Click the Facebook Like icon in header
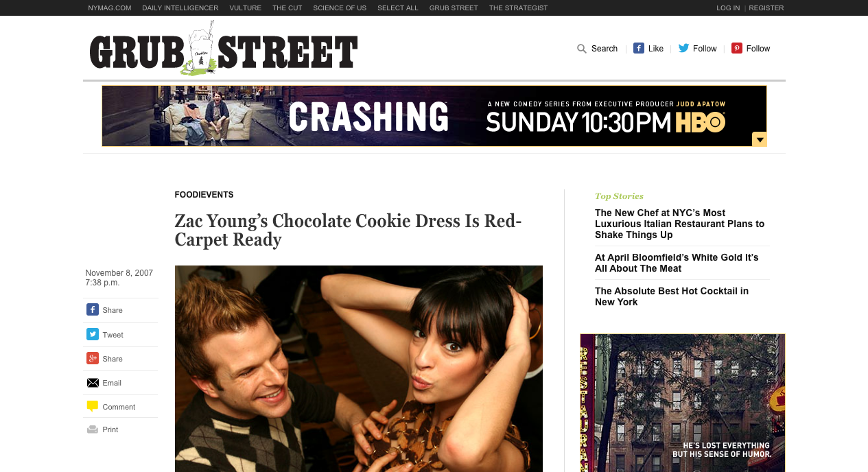868x472 pixels. click(x=639, y=48)
